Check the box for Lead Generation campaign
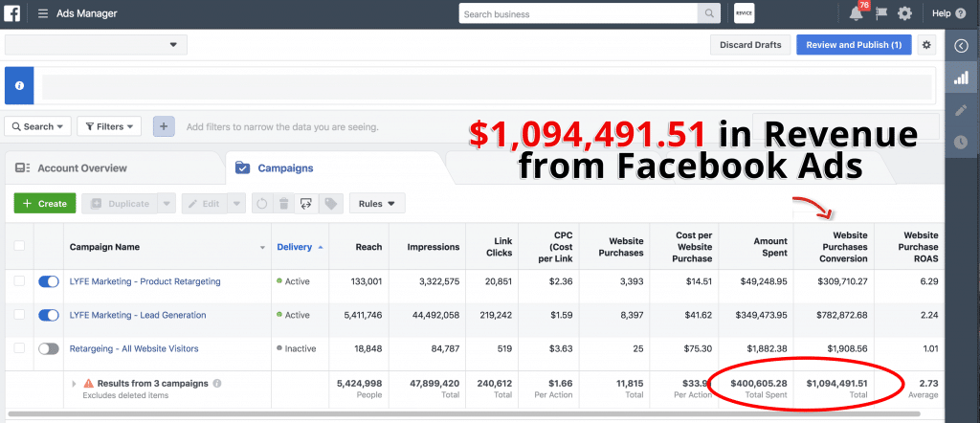The height and width of the screenshot is (423, 980). [19, 315]
